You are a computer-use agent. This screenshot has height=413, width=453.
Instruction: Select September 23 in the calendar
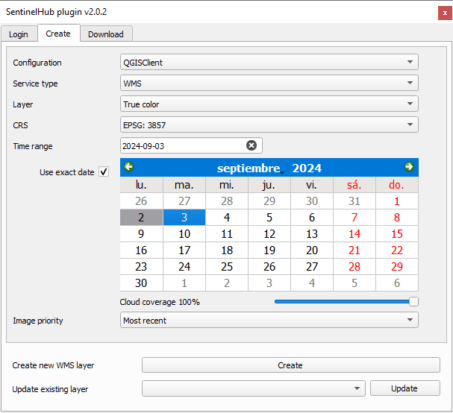tap(141, 266)
